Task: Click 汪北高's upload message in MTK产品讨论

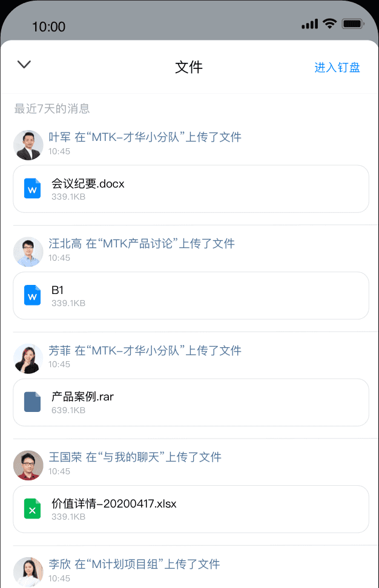Action: coord(142,244)
